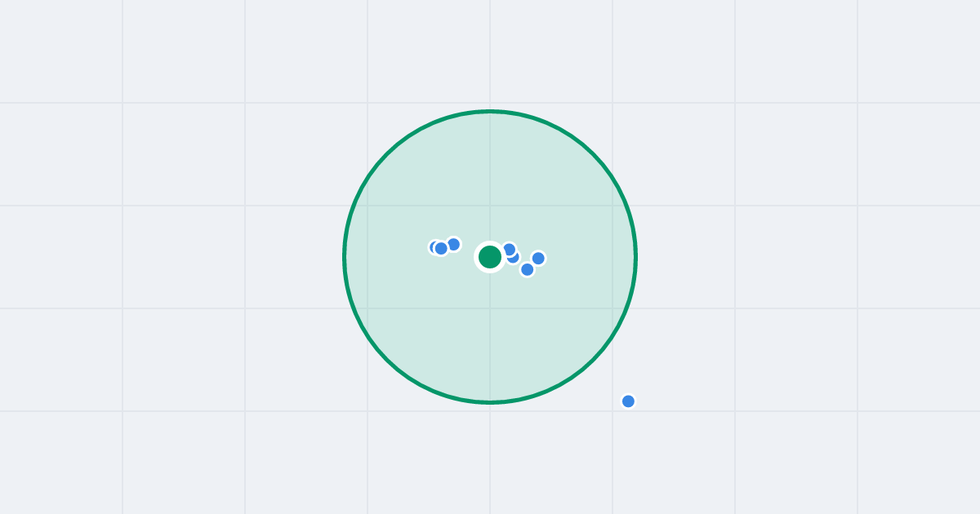Select the leftmost partially hidden blue dot

(433, 247)
